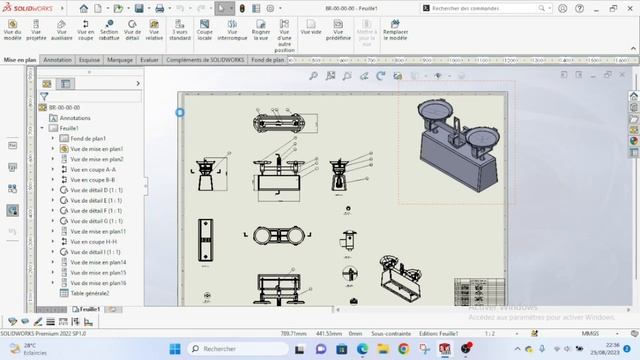Open Compléments de SOLIDWORKS tab
Viewport: 640px width, 360px height.
(205, 60)
